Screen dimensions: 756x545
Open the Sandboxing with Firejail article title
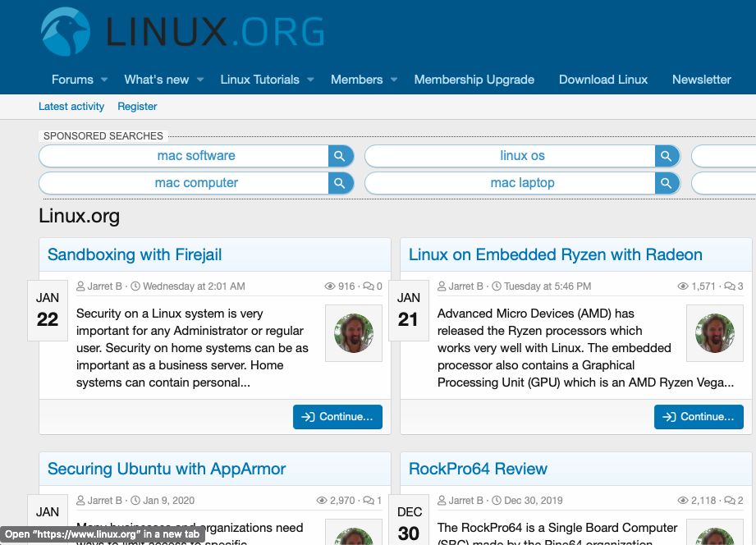coord(135,254)
